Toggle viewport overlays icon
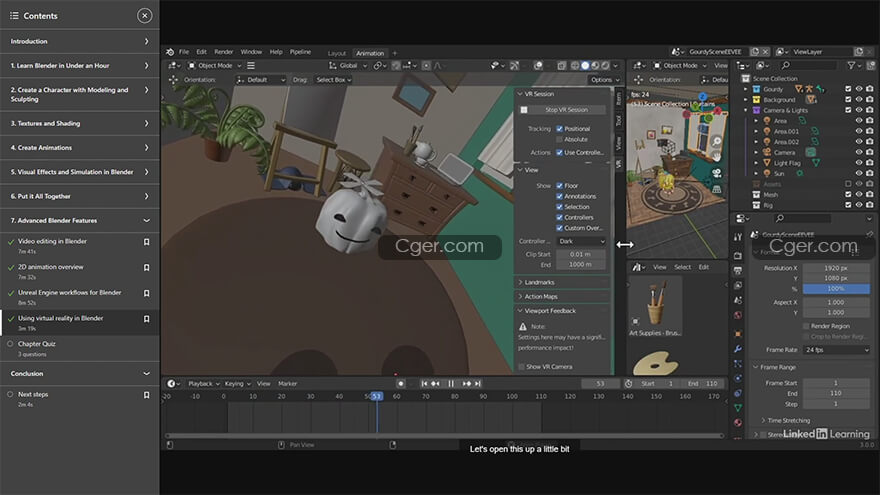 pos(538,66)
